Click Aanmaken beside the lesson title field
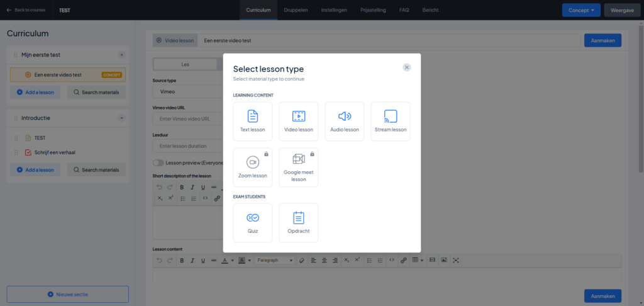Image resolution: width=644 pixels, height=306 pixels. point(602,40)
